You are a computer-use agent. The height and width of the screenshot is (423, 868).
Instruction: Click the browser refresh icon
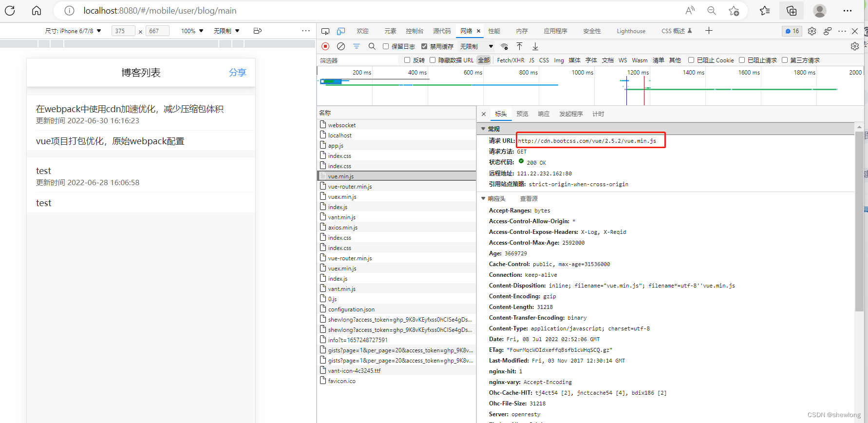pyautogui.click(x=10, y=10)
